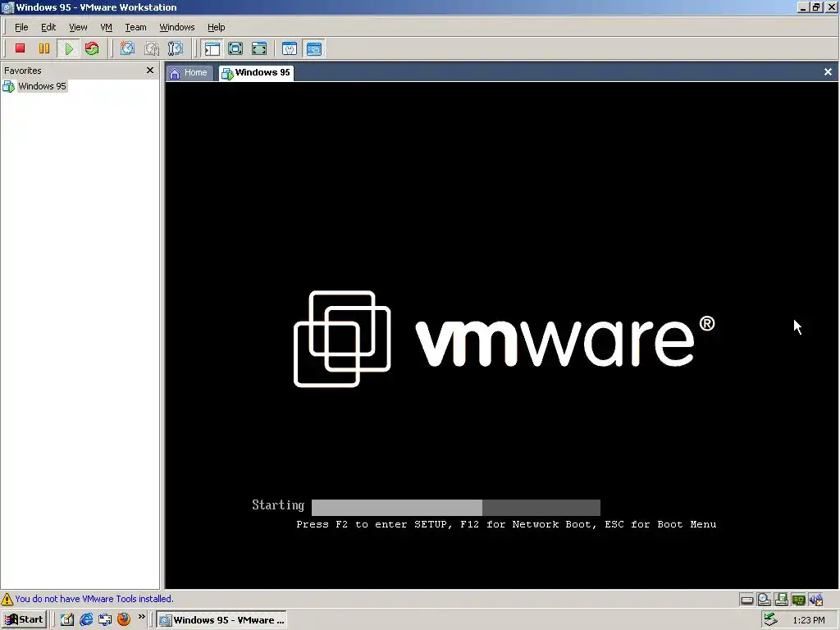
Task: Open the Windows menu
Action: click(x=177, y=27)
